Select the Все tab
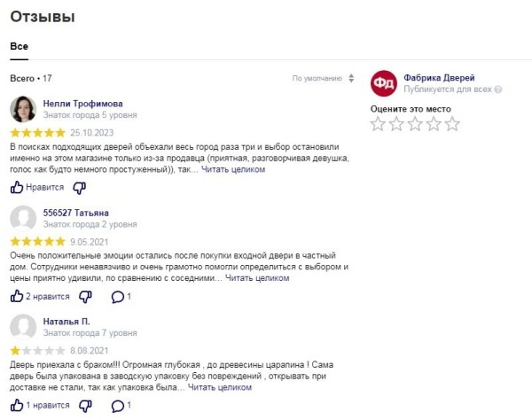 20,45
